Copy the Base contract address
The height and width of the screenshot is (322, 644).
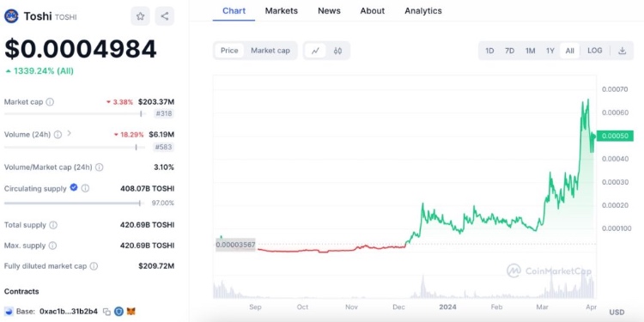pos(106,312)
